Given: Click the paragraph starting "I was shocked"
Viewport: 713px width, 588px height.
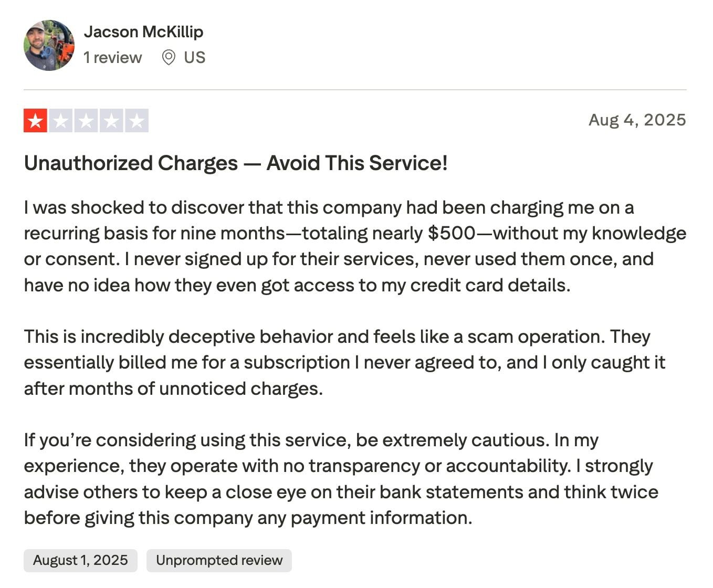Looking at the screenshot, I should tap(355, 246).
